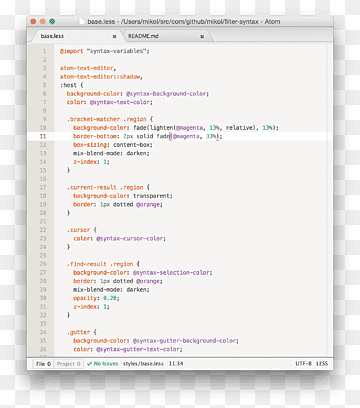Click box-sizing: content-box; line
This screenshot has height=408, width=360.
coord(113,145)
